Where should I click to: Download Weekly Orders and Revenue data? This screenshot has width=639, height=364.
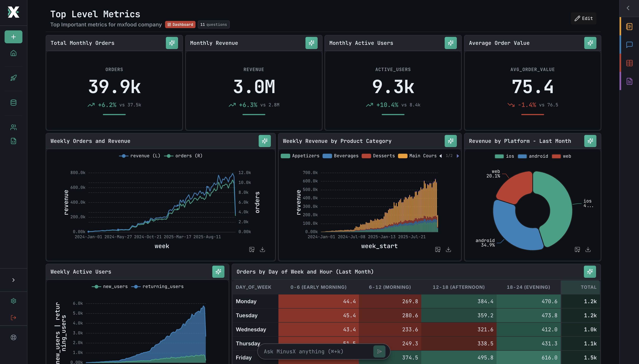point(262,249)
